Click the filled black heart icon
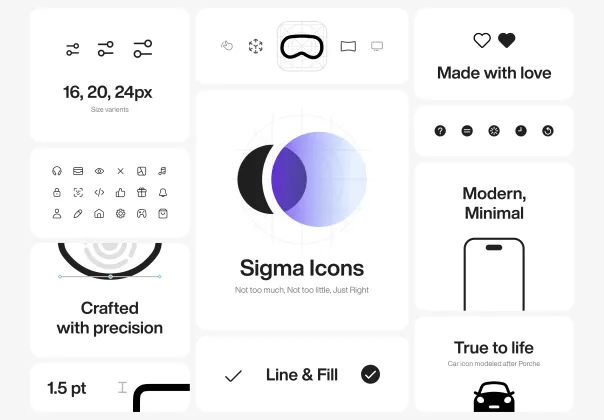This screenshot has height=420, width=604. click(x=507, y=40)
